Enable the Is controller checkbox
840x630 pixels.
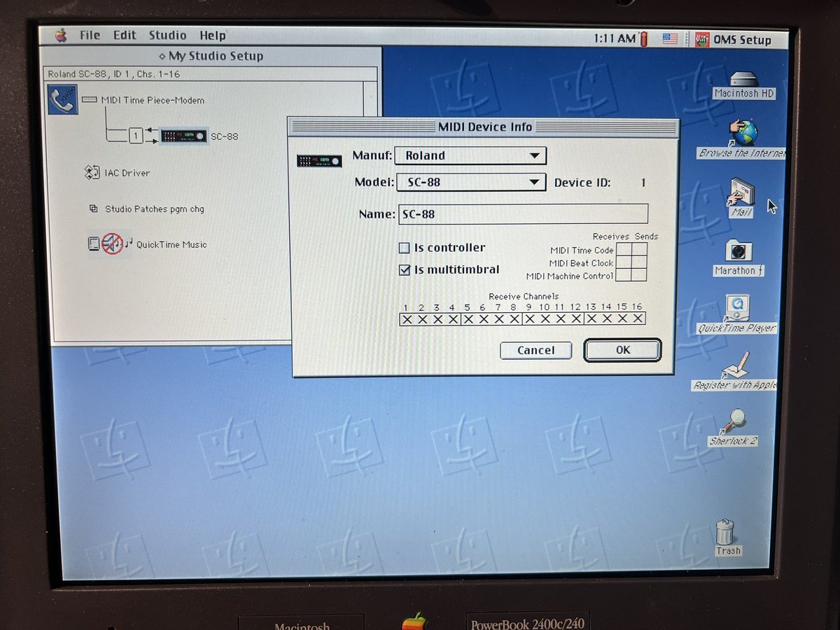click(x=404, y=248)
